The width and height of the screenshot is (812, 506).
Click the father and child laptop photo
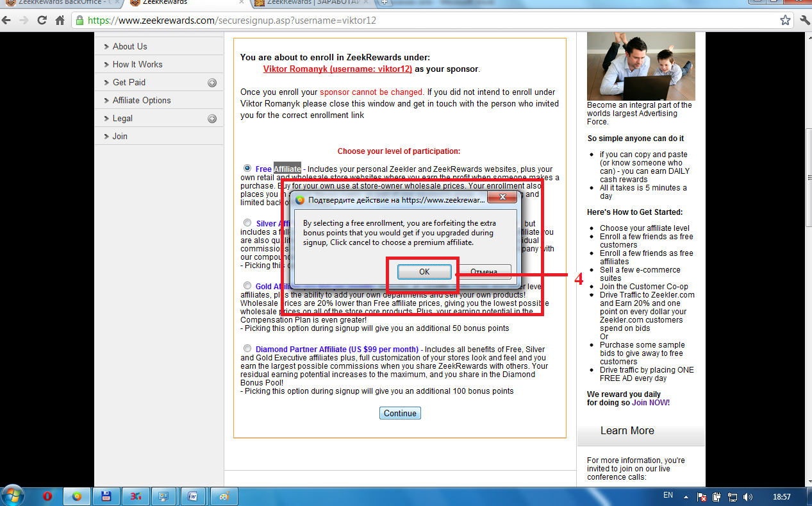pyautogui.click(x=641, y=66)
